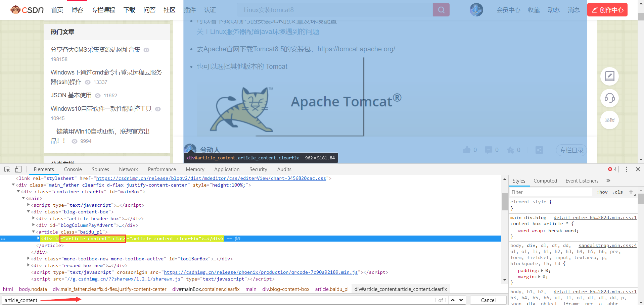Collapse the main element node
Viewport: 644px width, 305px height.
[x=24, y=198]
